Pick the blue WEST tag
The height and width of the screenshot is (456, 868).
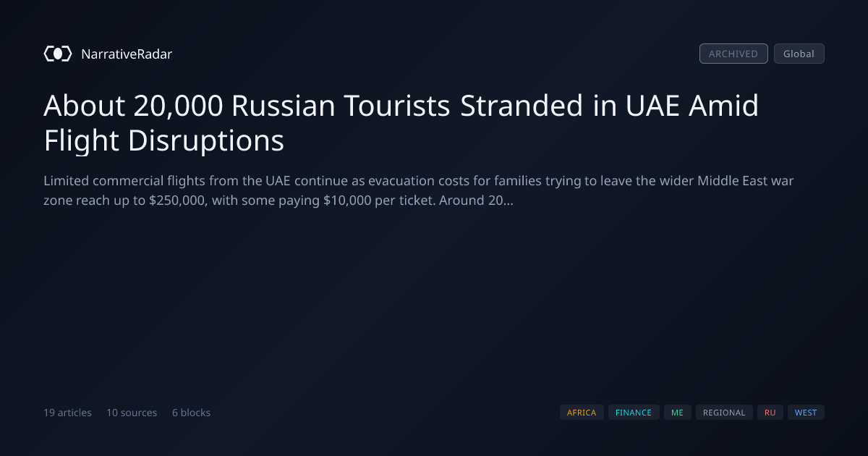point(806,413)
